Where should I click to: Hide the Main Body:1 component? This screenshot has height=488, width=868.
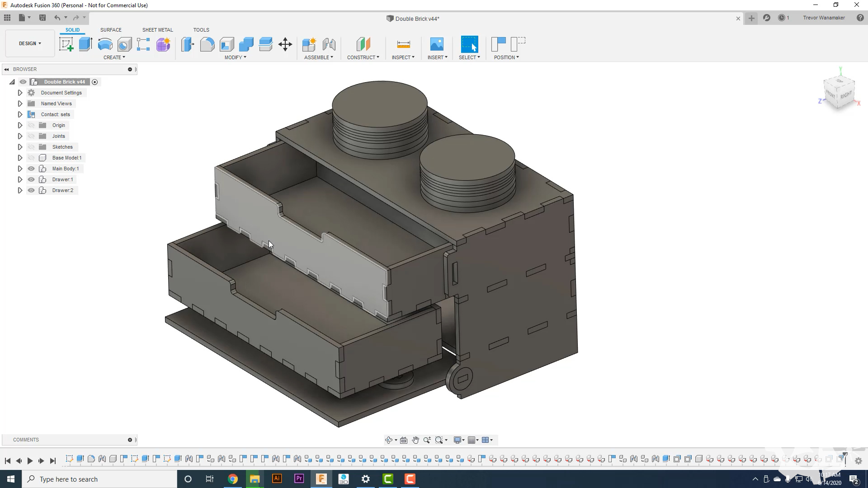point(31,169)
